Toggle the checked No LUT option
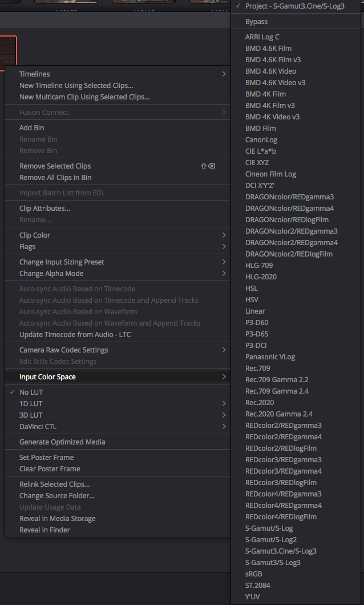Image resolution: width=364 pixels, height=605 pixels. pyautogui.click(x=31, y=392)
